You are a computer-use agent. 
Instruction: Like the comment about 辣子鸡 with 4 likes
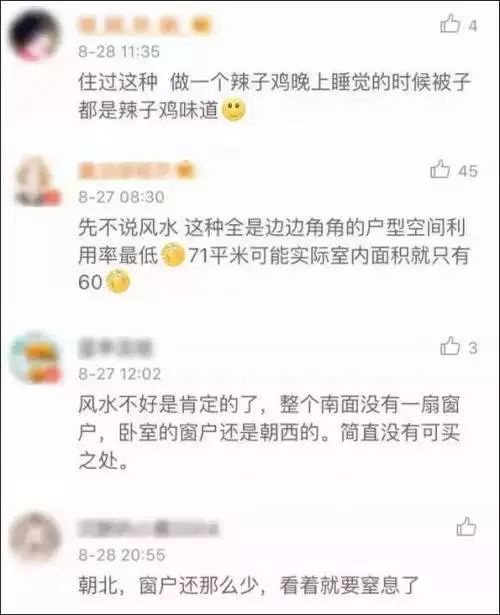pos(450,24)
